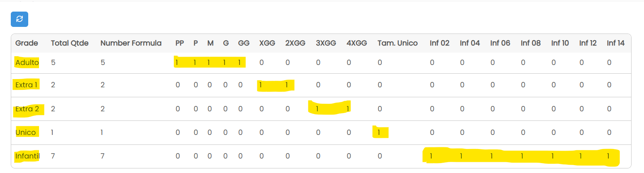Select the 4XGG column header
The image size is (644, 173).
(x=357, y=43)
